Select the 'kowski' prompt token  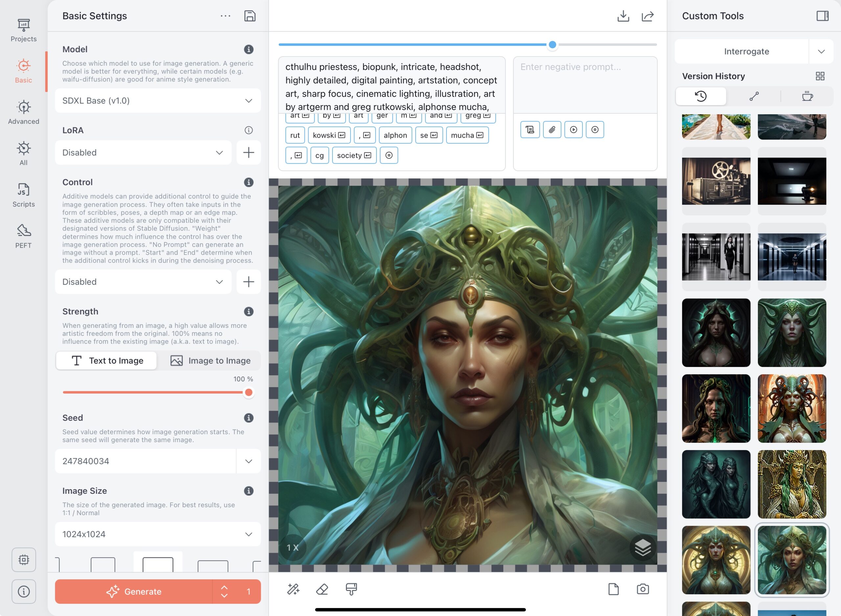329,135
